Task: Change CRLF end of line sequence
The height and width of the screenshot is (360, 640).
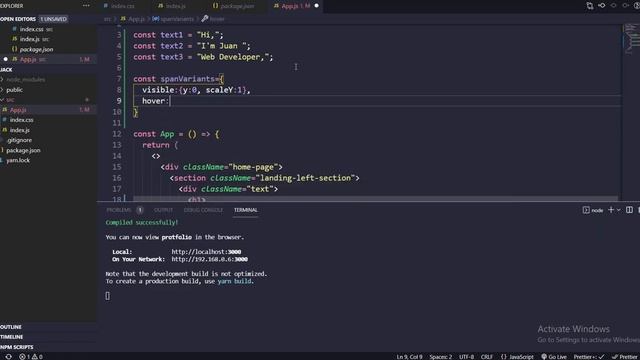Action: [487, 357]
